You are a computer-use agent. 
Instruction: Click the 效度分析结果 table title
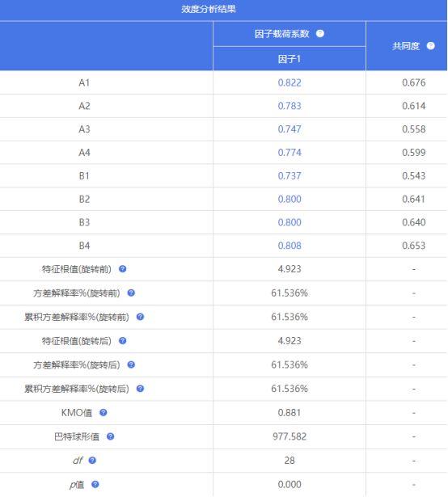[x=209, y=9]
